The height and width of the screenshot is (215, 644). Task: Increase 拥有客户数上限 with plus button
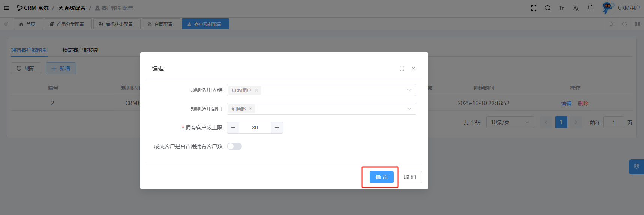[x=277, y=128]
